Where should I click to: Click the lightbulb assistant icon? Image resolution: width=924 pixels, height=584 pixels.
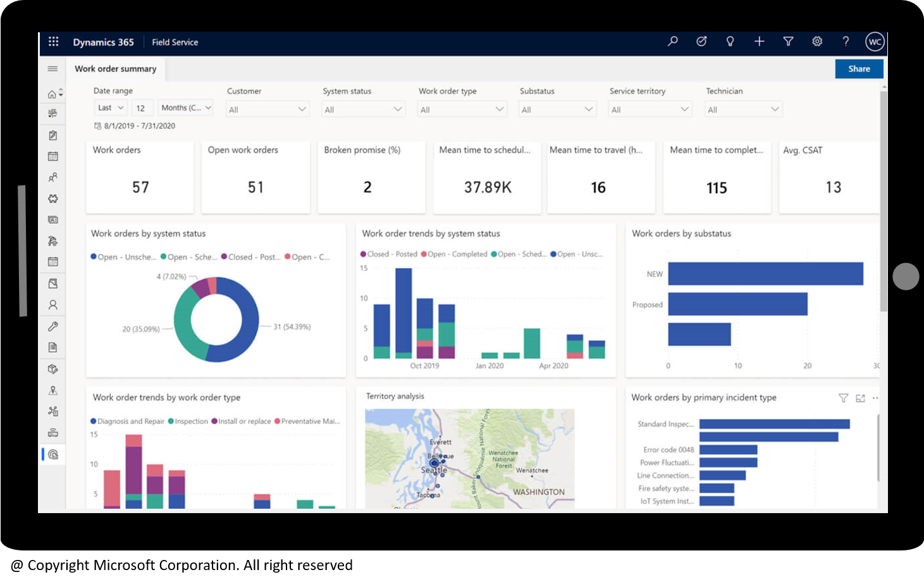tap(730, 41)
